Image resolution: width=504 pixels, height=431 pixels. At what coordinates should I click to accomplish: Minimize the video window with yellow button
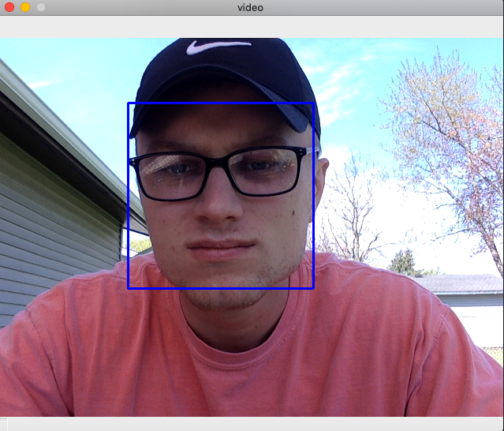coord(25,7)
